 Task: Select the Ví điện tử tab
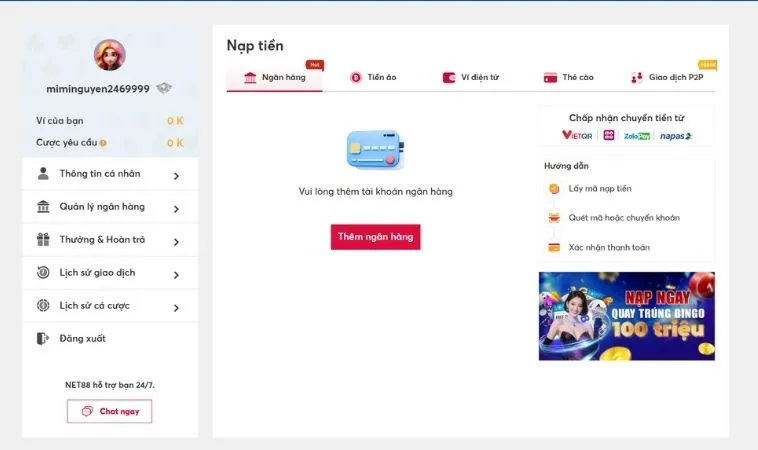pos(470,78)
